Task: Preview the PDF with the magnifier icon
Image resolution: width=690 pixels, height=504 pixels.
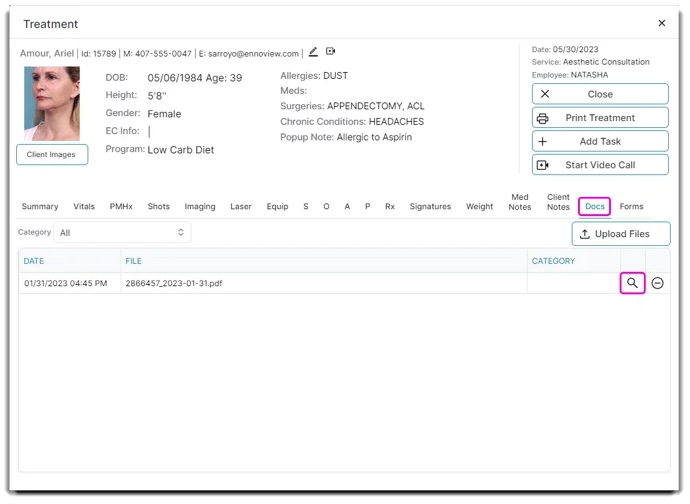Action: tap(632, 283)
